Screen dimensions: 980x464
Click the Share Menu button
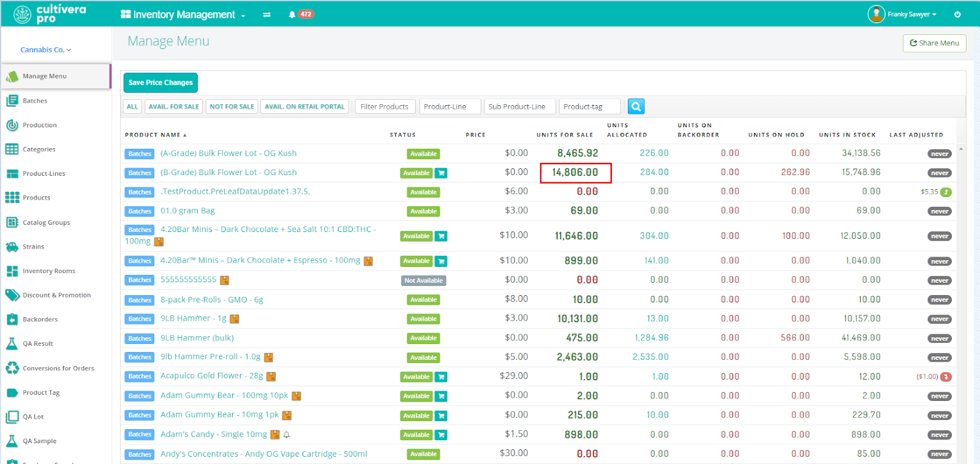934,43
